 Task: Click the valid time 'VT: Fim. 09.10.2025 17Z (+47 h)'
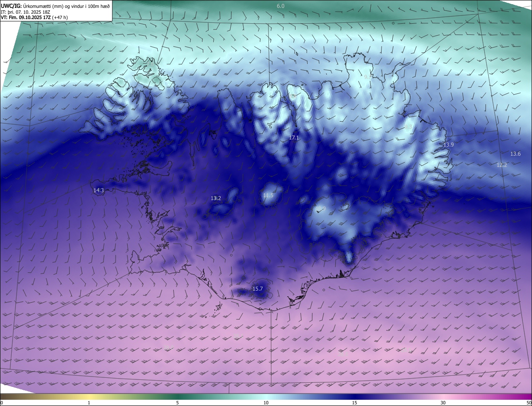(x=34, y=17)
